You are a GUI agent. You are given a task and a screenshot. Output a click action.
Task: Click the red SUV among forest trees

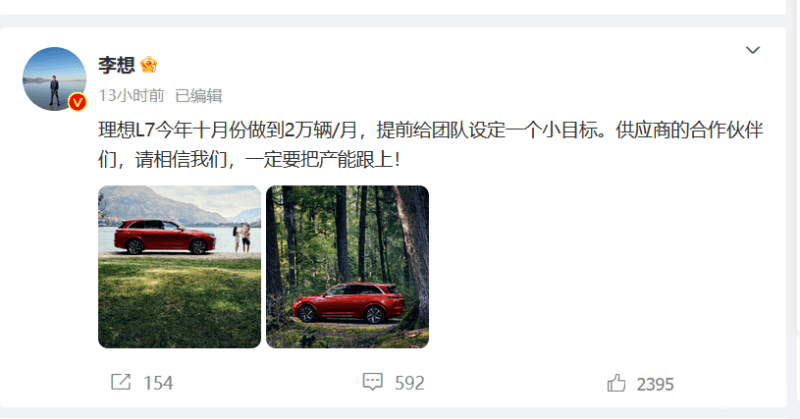pyautogui.click(x=349, y=303)
